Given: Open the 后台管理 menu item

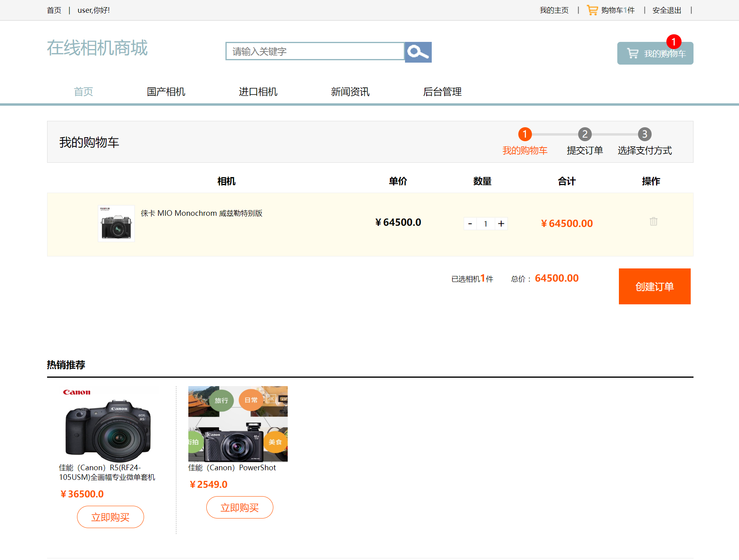Looking at the screenshot, I should pyautogui.click(x=443, y=92).
